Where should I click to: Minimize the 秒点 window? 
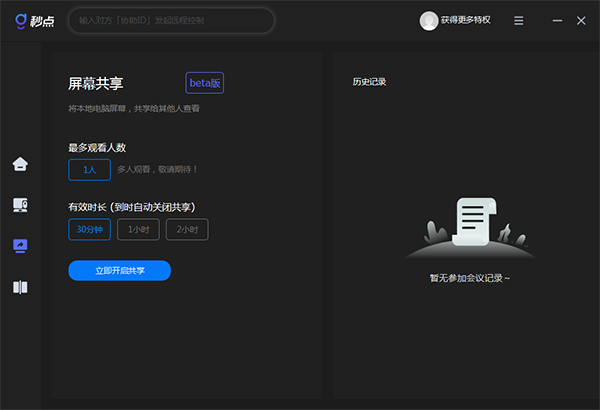[557, 21]
